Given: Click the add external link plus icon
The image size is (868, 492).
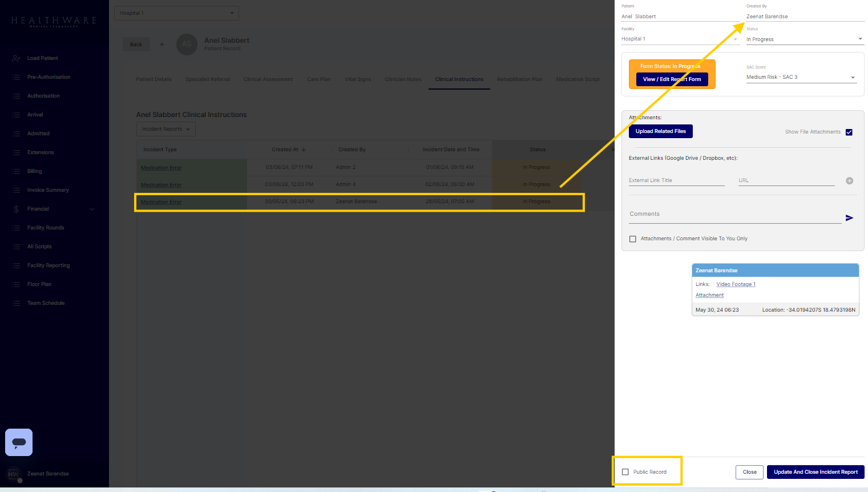Looking at the screenshot, I should (849, 181).
